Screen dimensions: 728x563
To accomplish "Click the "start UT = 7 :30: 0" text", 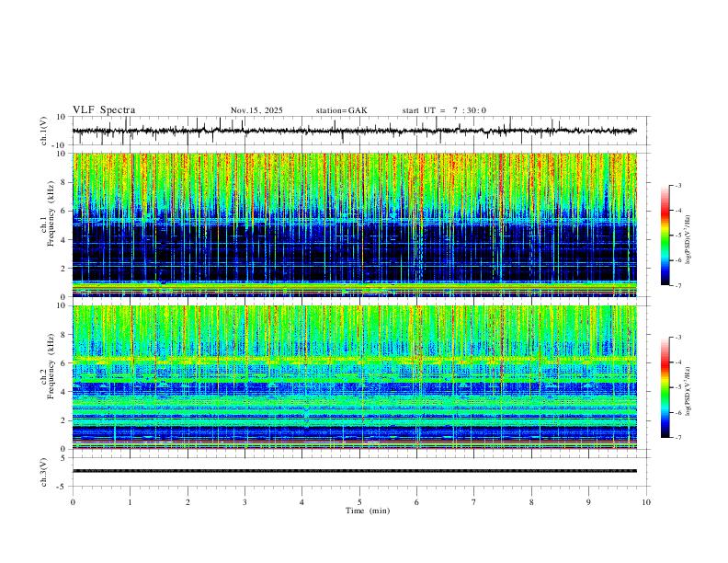I will (444, 110).
